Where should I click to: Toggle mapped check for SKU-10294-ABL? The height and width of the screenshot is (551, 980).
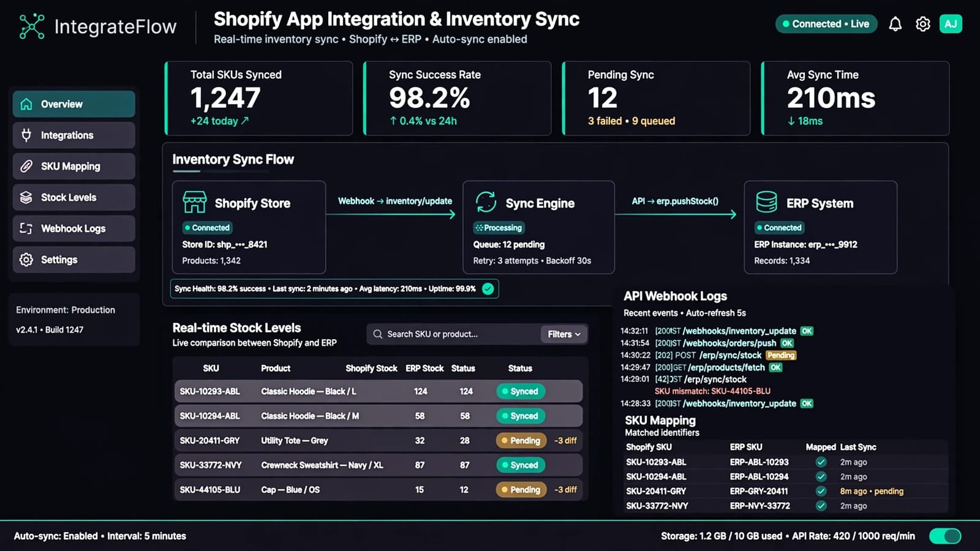point(821,476)
